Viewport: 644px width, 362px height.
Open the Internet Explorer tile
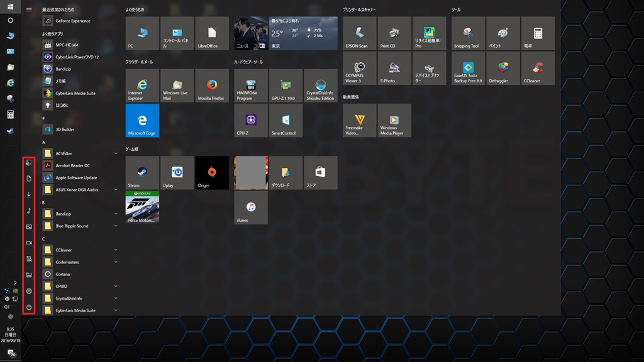[142, 85]
